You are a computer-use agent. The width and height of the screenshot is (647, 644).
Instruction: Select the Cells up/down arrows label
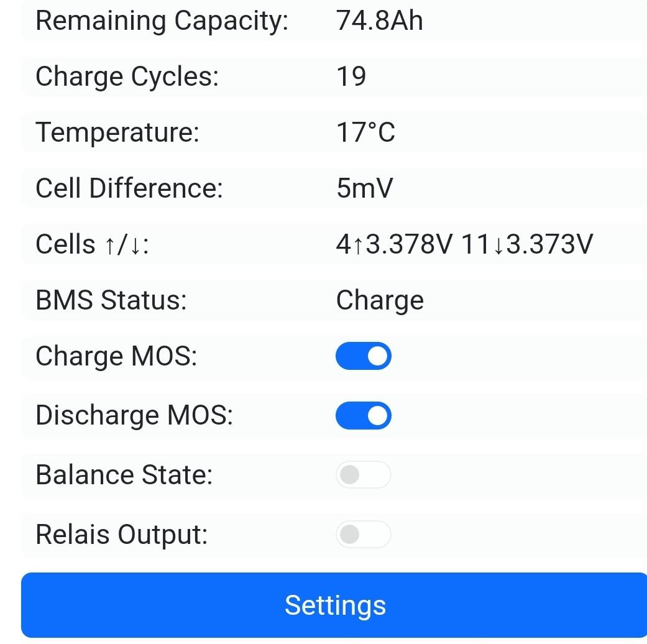(x=92, y=244)
